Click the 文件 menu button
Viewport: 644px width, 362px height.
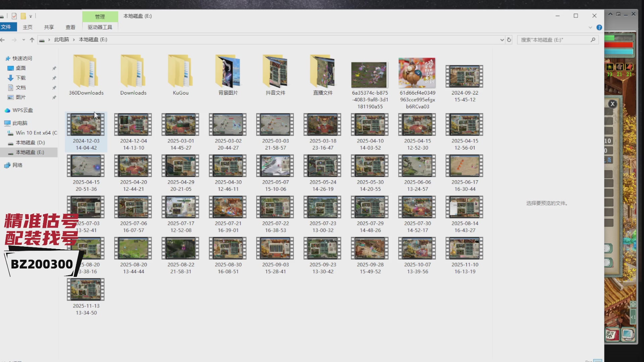pos(6,27)
